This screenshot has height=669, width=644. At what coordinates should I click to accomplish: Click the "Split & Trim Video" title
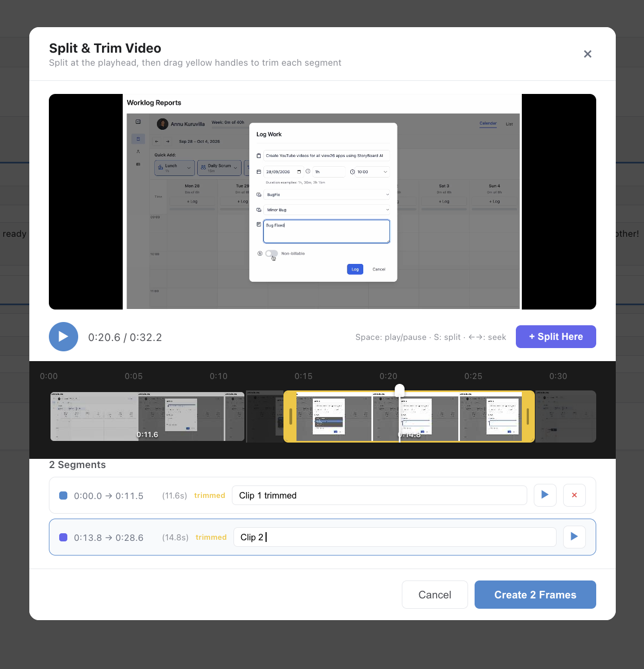[x=105, y=48]
